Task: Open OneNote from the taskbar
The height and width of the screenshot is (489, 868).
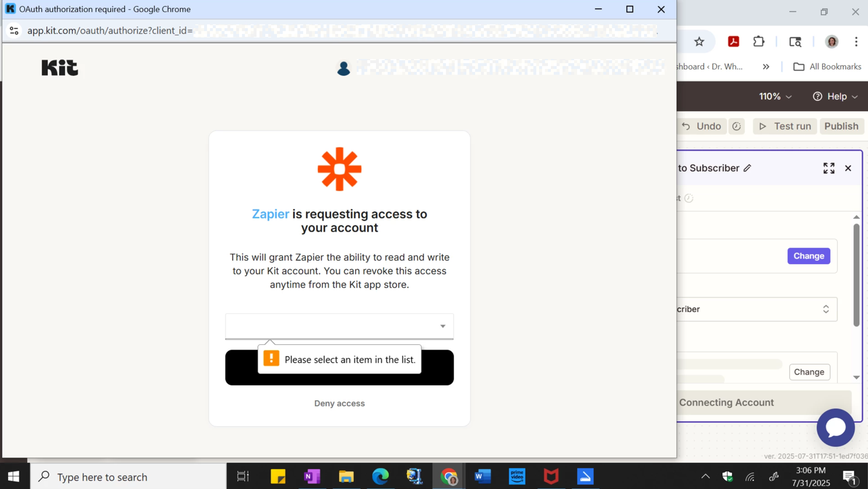Action: tap(312, 476)
